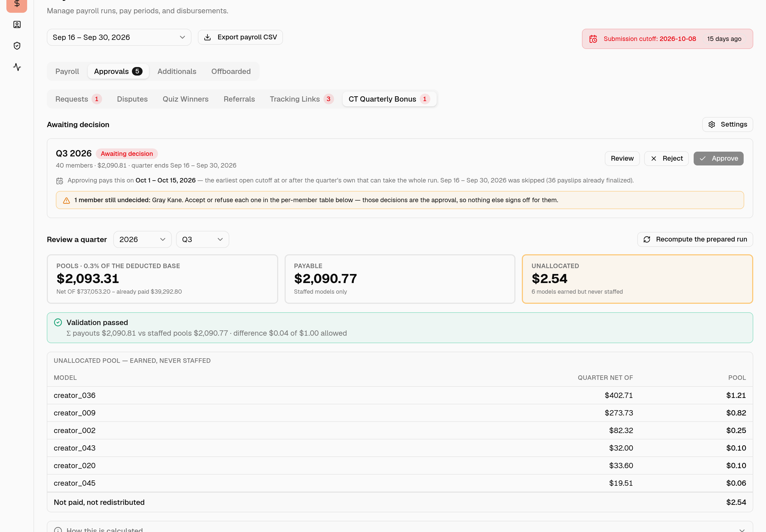Open the Tracking Links sub-tab
This screenshot has height=532, width=766.
[302, 99]
